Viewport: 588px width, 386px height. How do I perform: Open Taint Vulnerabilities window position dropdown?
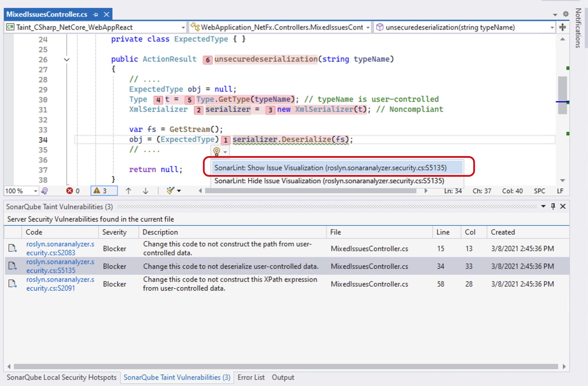(x=543, y=207)
